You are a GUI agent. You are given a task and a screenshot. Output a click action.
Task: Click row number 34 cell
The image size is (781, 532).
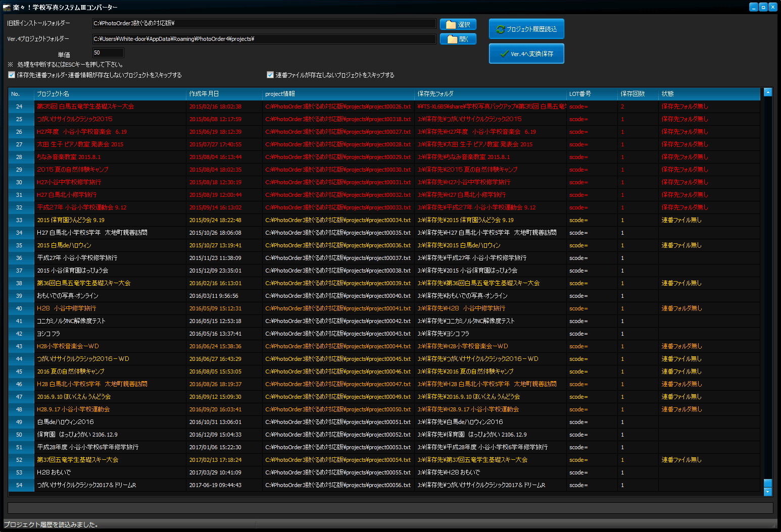coord(21,233)
